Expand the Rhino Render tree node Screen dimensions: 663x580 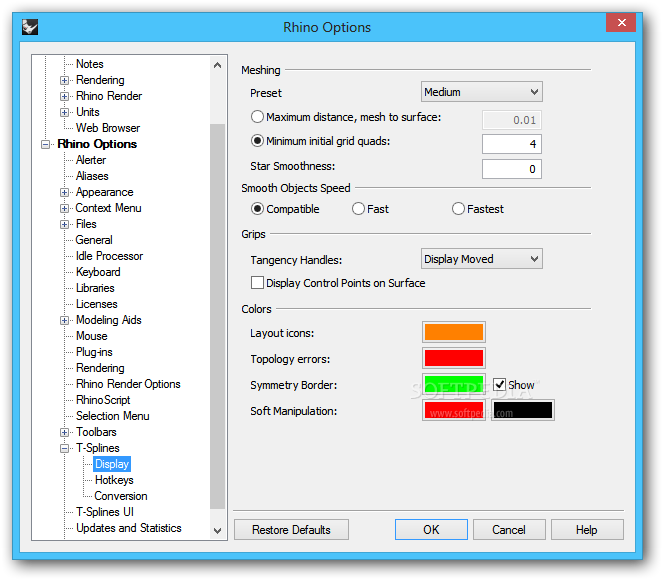(x=64, y=96)
